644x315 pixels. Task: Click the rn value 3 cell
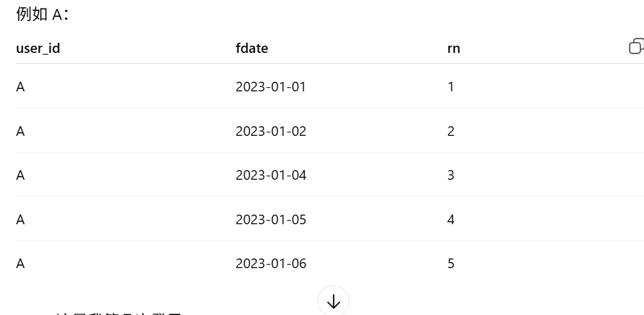451,176
